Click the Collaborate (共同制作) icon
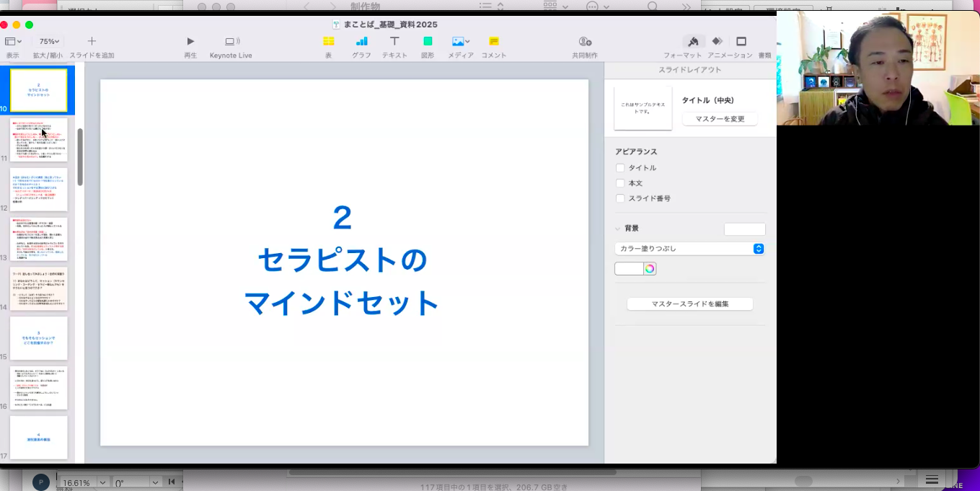Screen dimensions: 980x491 pos(585,42)
